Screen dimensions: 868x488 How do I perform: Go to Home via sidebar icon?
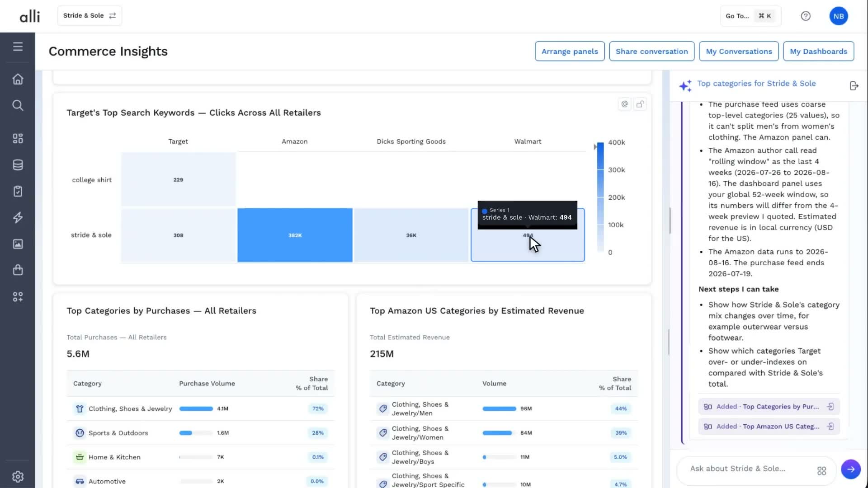point(18,79)
